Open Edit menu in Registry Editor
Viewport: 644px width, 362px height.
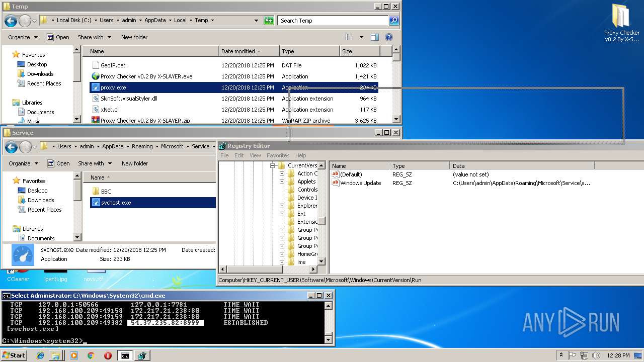pyautogui.click(x=239, y=155)
